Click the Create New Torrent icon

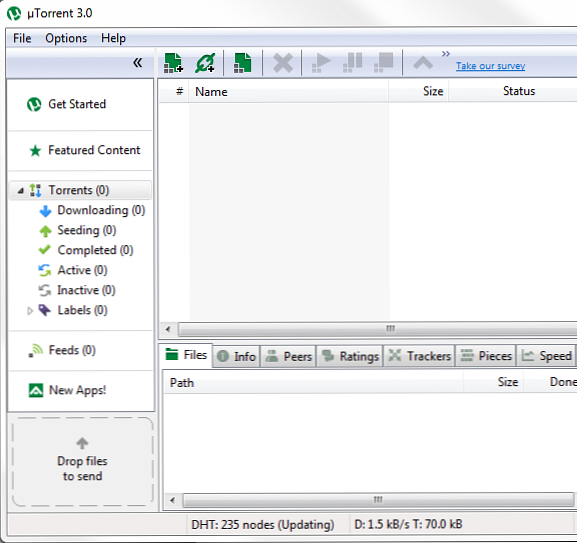(243, 63)
